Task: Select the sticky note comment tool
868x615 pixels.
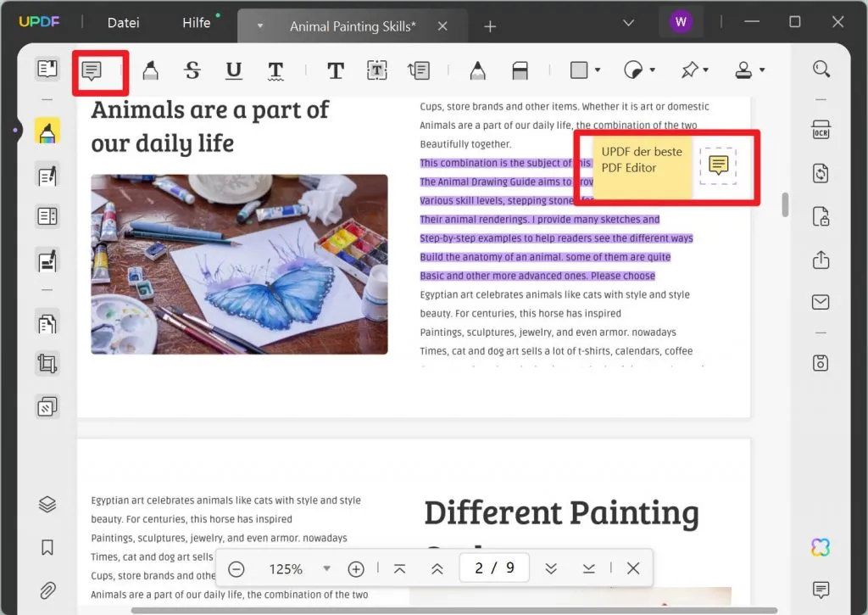Action: click(x=92, y=71)
